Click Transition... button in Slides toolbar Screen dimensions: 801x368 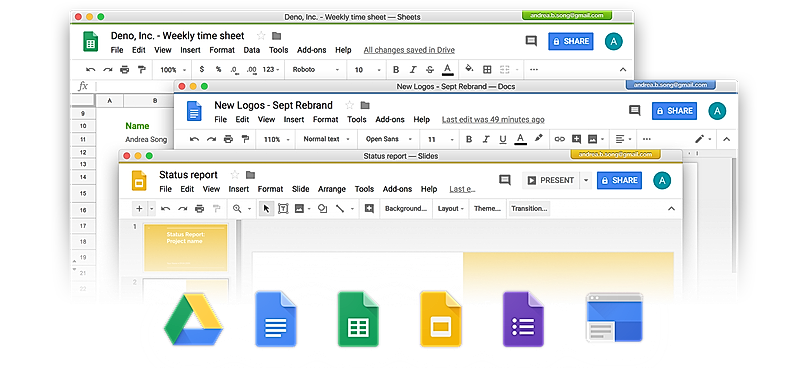529,209
